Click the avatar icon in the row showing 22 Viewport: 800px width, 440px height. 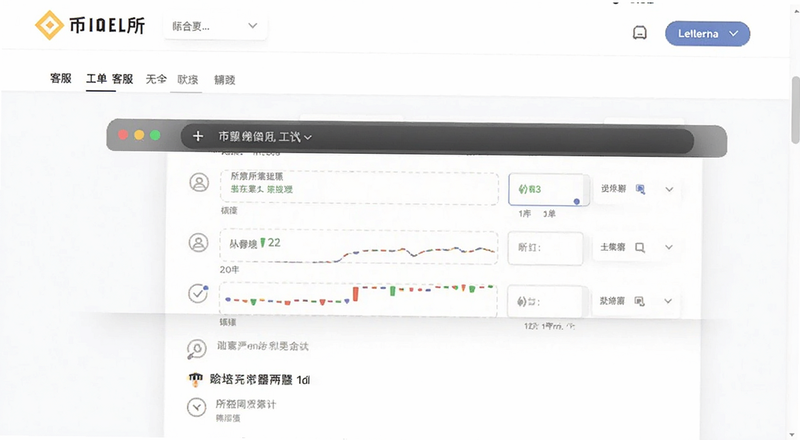pos(198,242)
